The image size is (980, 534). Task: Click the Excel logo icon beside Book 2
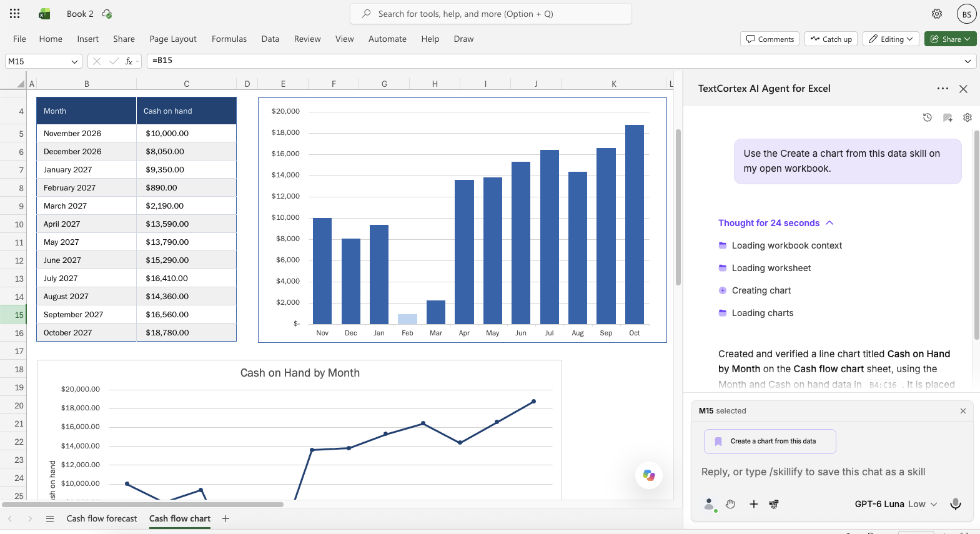(44, 14)
